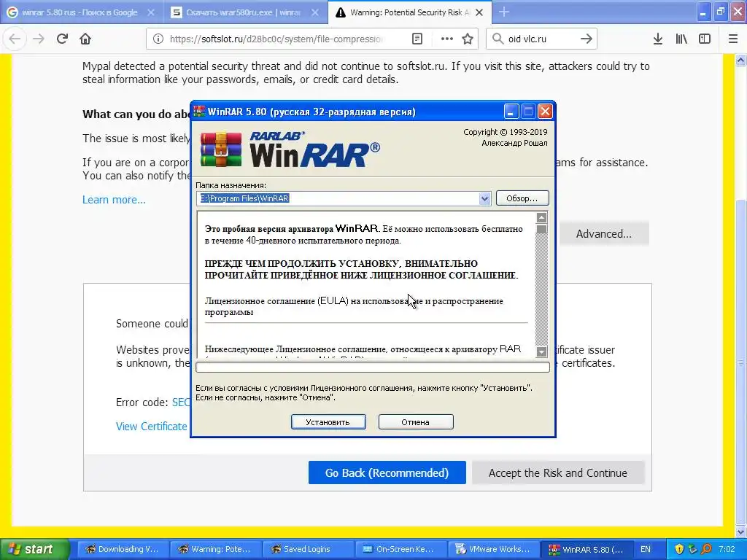Choose Accept the Risk and Continue
Image resolution: width=747 pixels, height=560 pixels.
coord(558,472)
